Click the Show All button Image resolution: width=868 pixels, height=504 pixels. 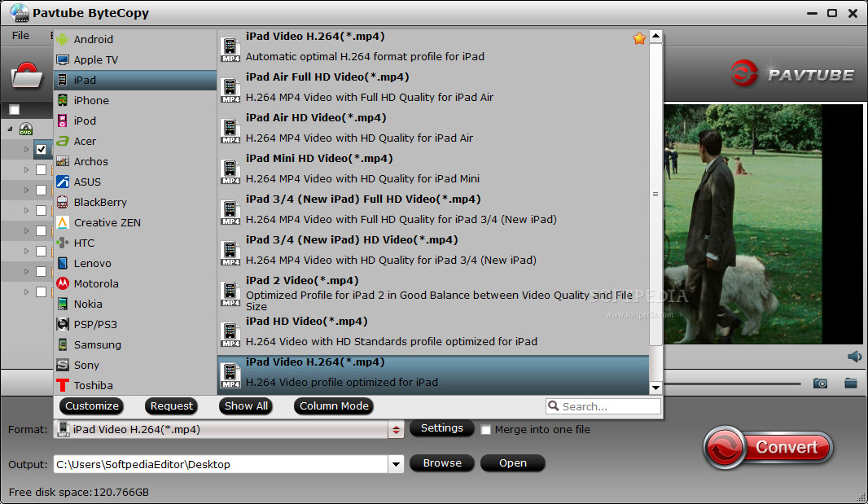tap(247, 406)
